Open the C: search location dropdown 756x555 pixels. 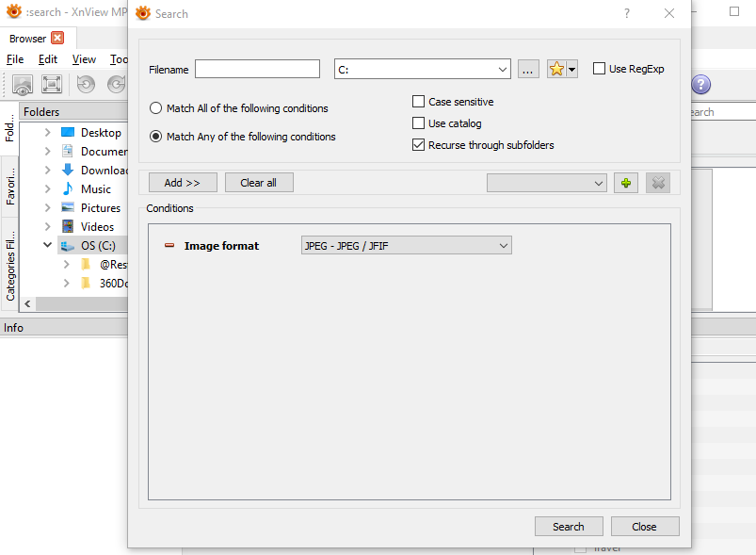click(x=503, y=70)
